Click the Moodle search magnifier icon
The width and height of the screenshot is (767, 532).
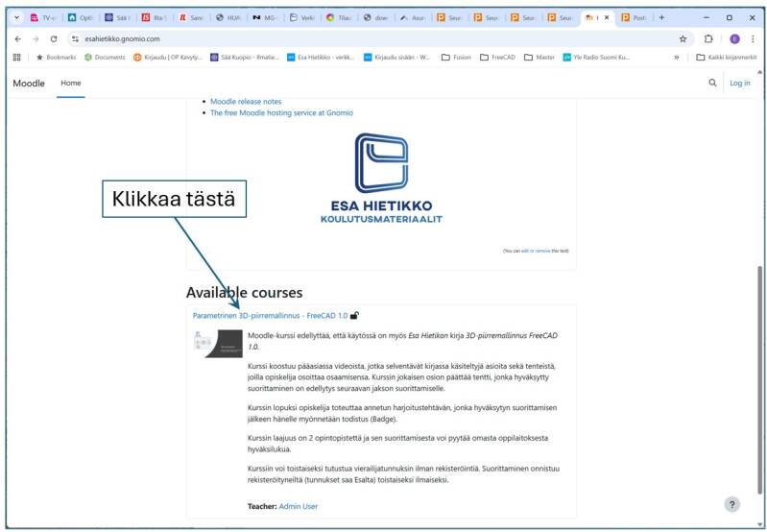coord(712,83)
